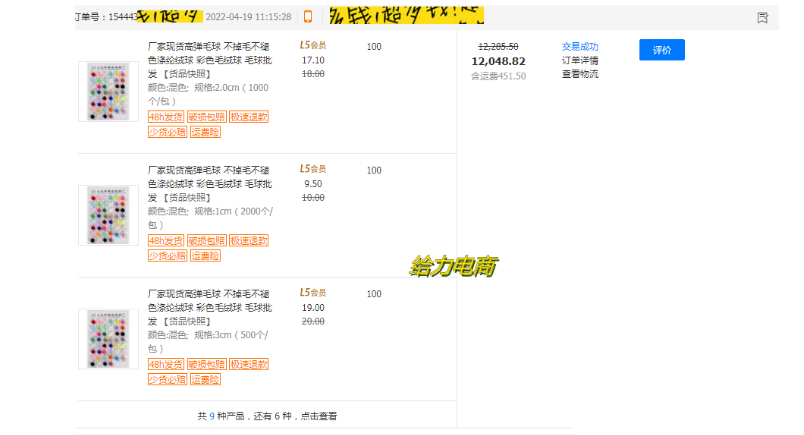Click 破损包赔 tag on the 1cm product

coord(206,241)
